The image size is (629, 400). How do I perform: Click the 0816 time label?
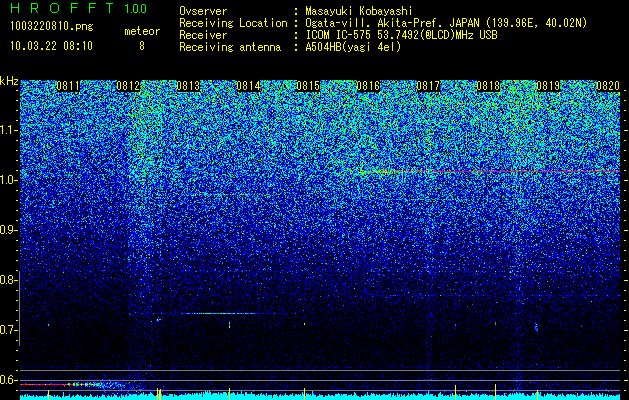click(x=368, y=86)
